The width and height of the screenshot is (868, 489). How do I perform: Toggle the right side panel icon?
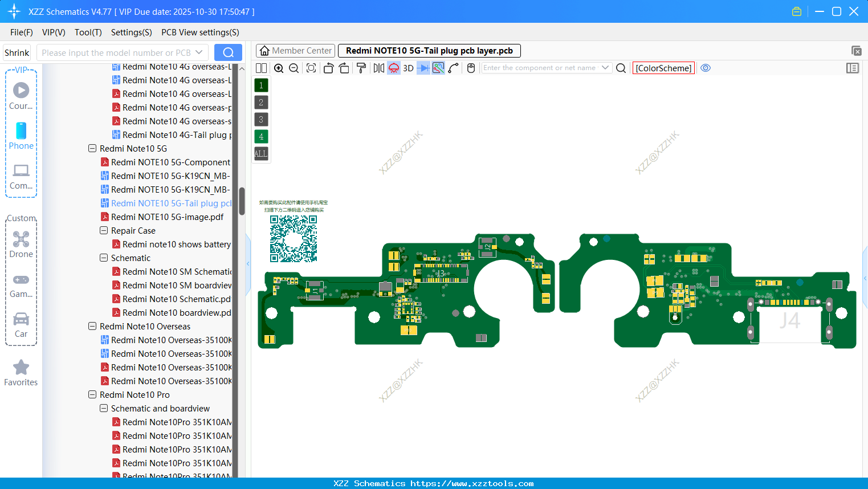853,68
